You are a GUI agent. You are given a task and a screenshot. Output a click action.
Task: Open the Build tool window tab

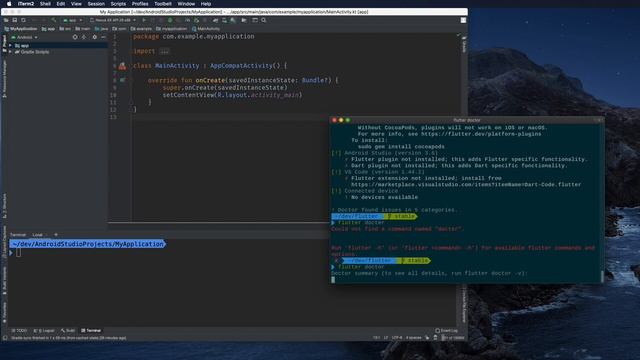[x=68, y=331]
